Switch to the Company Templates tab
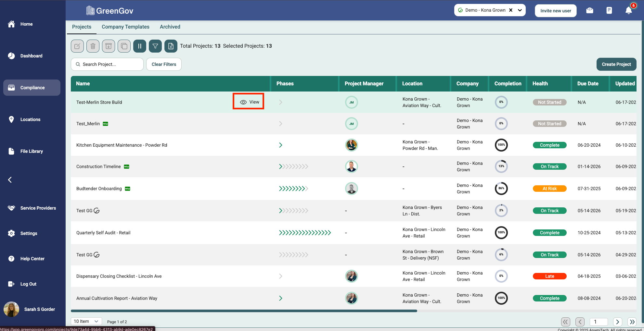This screenshot has width=644, height=331. click(125, 27)
